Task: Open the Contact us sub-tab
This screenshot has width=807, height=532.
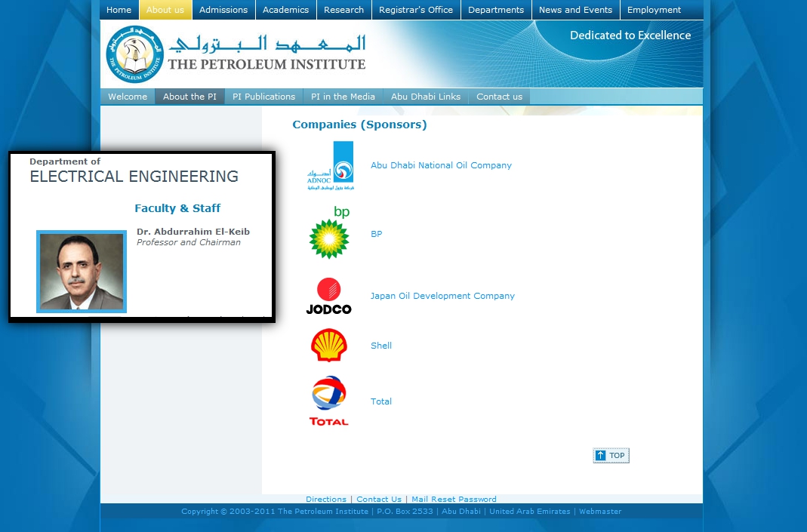Action: click(x=499, y=97)
